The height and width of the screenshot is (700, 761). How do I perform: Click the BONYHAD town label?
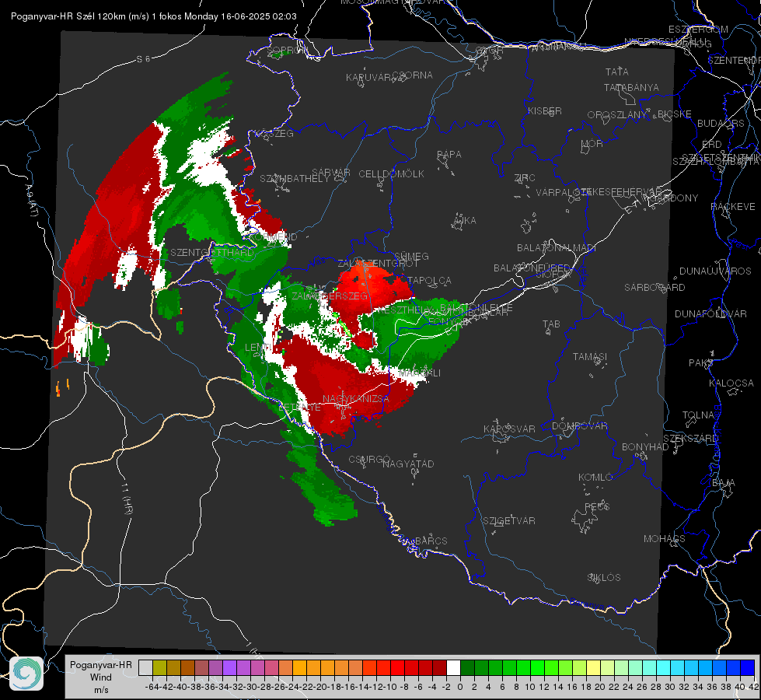tap(645, 447)
